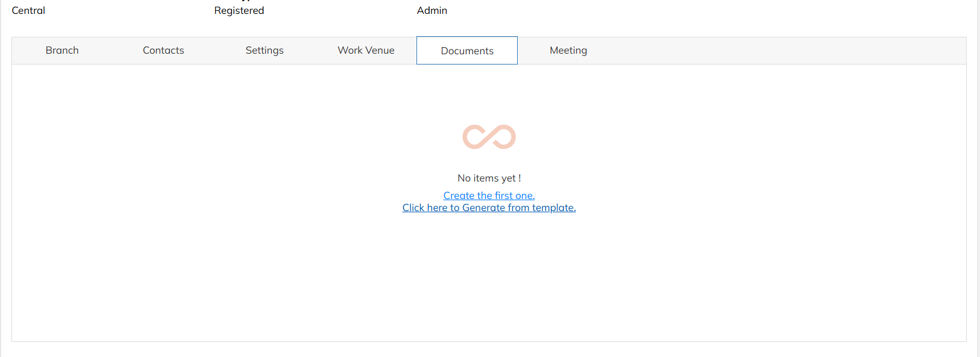Click the active Documents tab
The height and width of the screenshot is (357, 980).
coord(467,51)
